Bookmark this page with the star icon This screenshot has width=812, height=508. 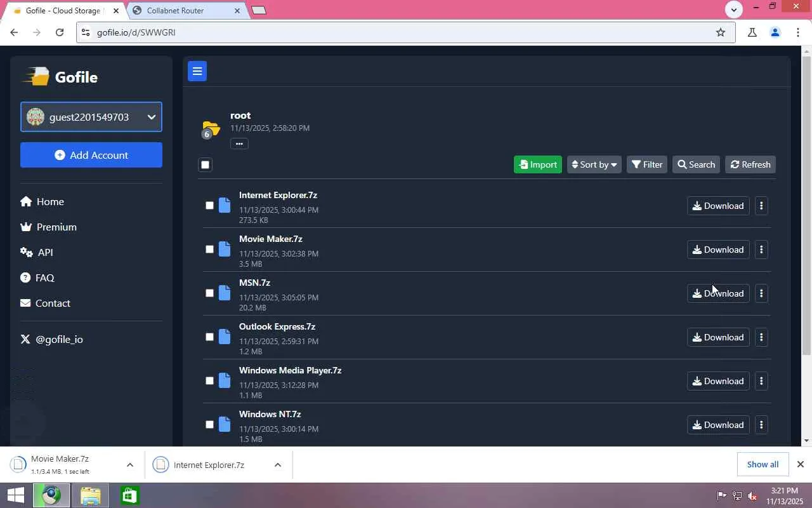pos(721,32)
